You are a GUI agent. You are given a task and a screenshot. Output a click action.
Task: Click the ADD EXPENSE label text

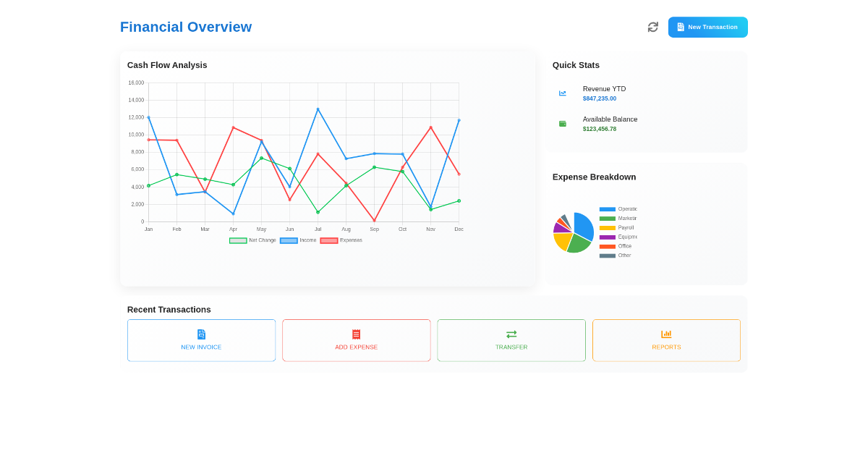356,347
